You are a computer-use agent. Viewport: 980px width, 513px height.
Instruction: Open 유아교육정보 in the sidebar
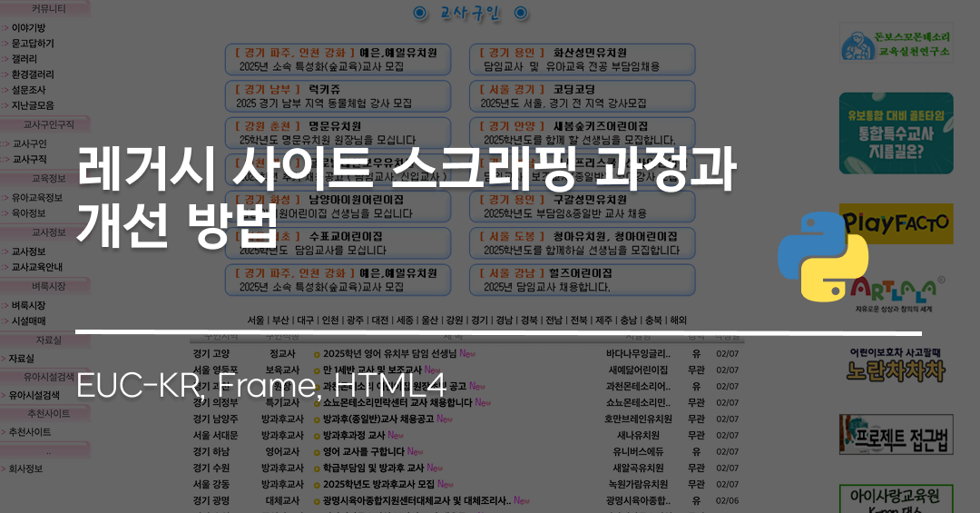(x=37, y=198)
